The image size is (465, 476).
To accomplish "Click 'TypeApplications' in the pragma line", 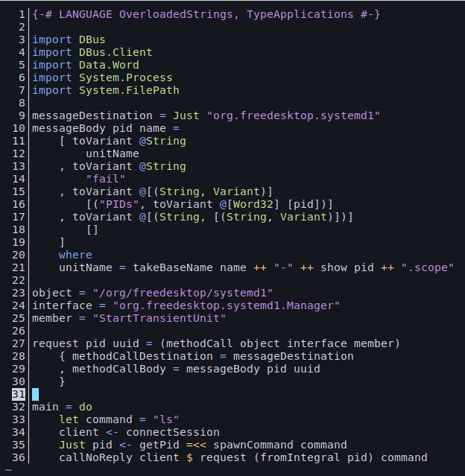I will [x=300, y=14].
